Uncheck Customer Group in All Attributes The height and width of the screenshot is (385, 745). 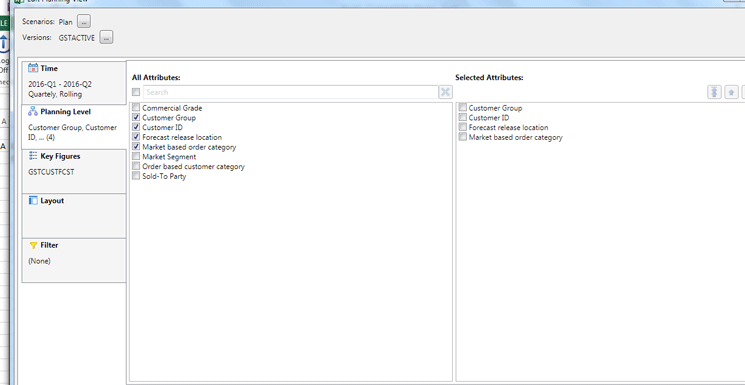click(x=136, y=117)
